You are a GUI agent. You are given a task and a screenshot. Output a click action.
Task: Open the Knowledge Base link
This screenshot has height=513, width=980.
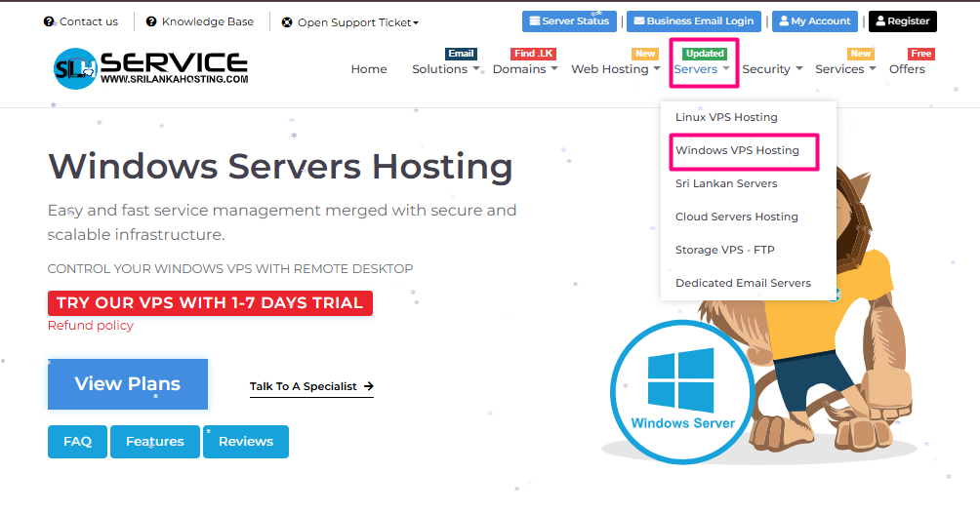200,21
